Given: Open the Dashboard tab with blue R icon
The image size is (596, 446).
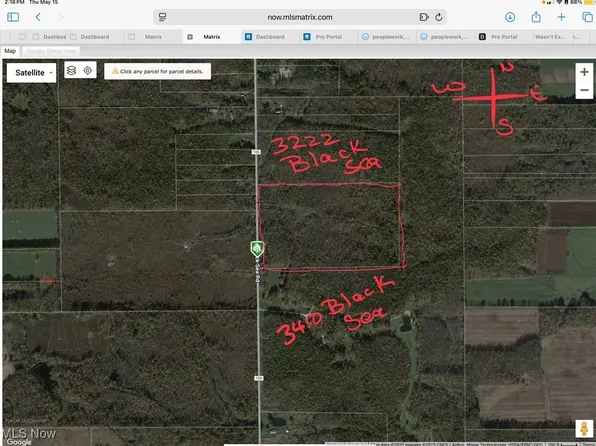Looking at the screenshot, I should click(270, 37).
